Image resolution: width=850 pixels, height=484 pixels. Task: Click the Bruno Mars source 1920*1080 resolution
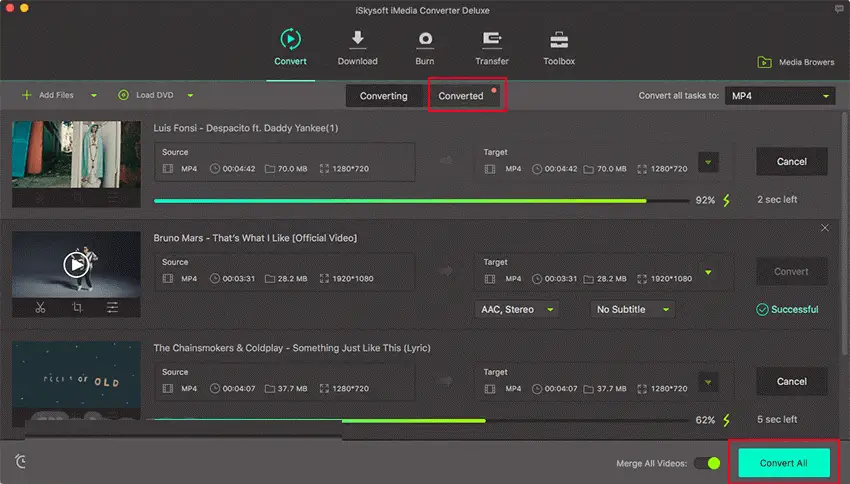[x=353, y=279]
